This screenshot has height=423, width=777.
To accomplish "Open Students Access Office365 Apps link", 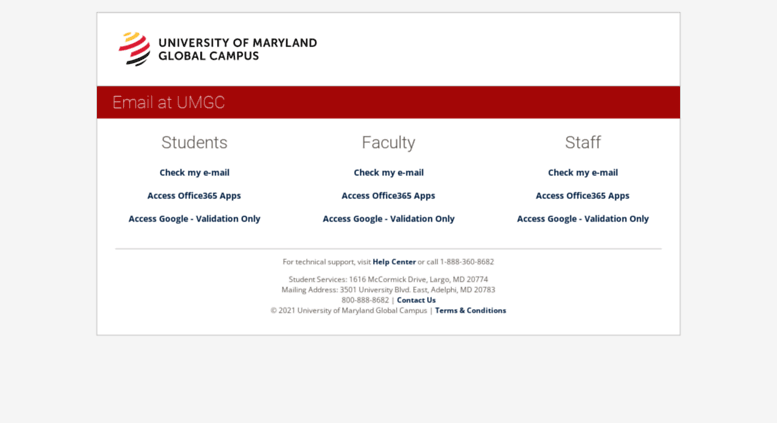I will coord(194,196).
